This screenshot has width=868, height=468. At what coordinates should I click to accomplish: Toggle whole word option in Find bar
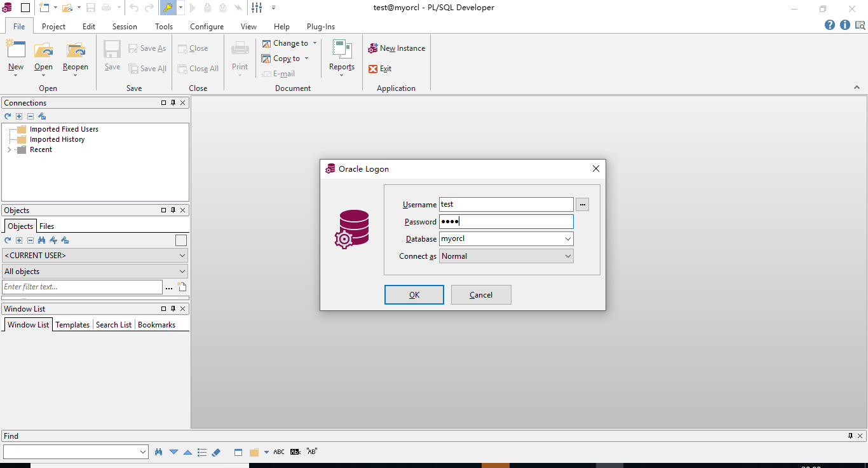click(x=295, y=452)
